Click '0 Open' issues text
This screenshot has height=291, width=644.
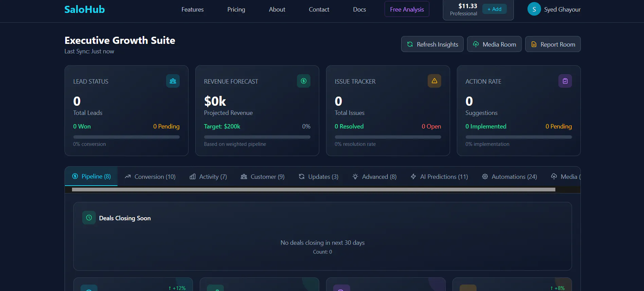tap(431, 126)
